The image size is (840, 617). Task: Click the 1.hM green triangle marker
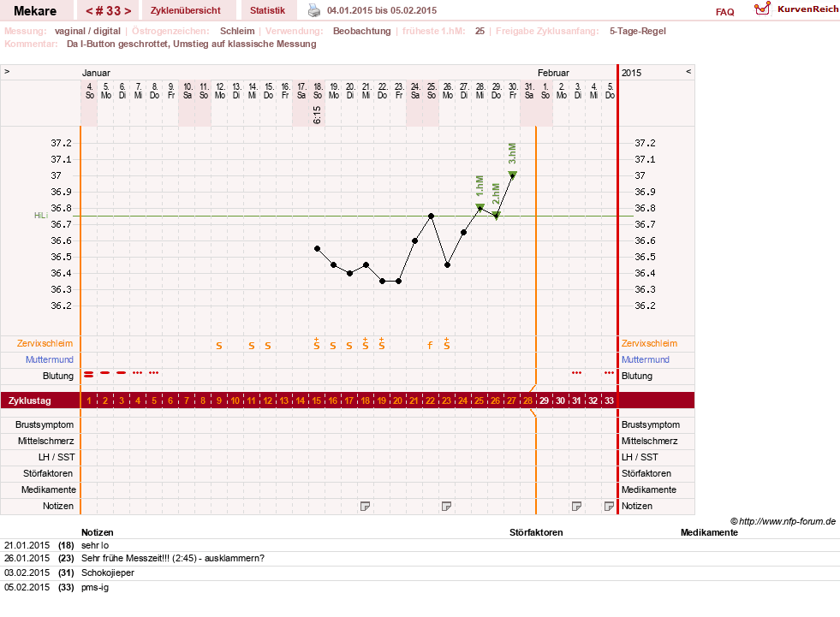[x=480, y=207]
